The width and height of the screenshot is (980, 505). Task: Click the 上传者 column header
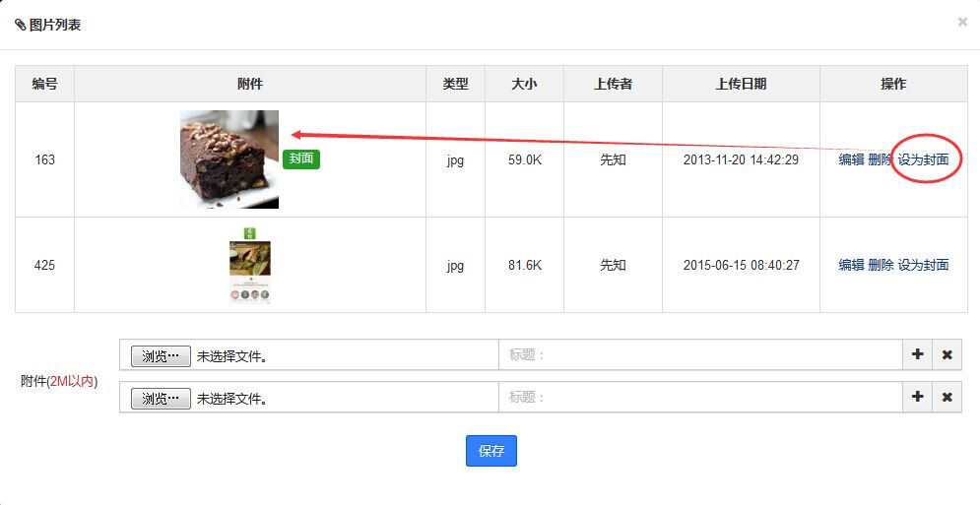point(614,84)
